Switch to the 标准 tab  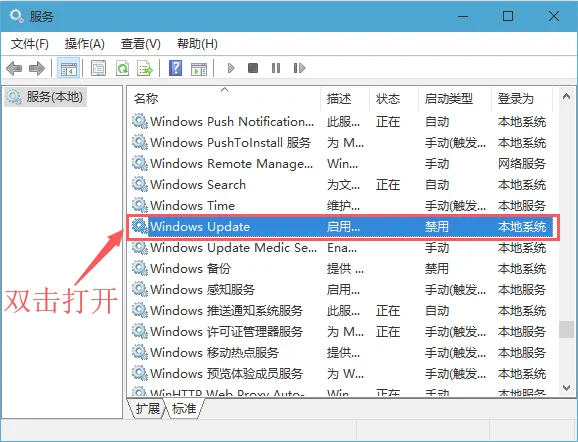184,408
